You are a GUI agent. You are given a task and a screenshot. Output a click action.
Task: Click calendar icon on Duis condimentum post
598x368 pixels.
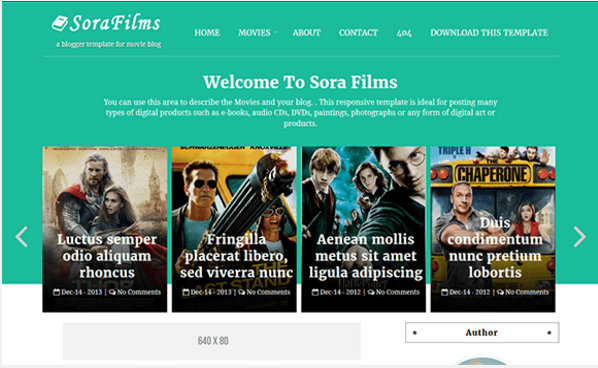point(444,292)
